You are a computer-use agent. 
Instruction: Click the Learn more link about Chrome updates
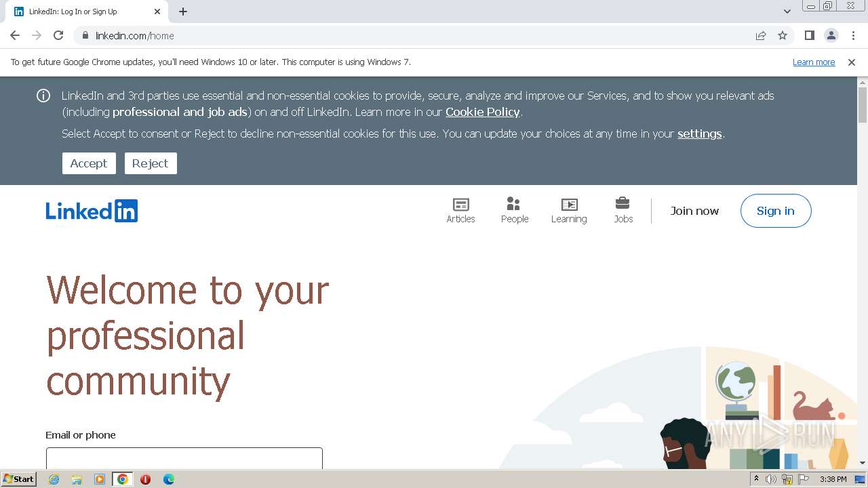coord(814,62)
